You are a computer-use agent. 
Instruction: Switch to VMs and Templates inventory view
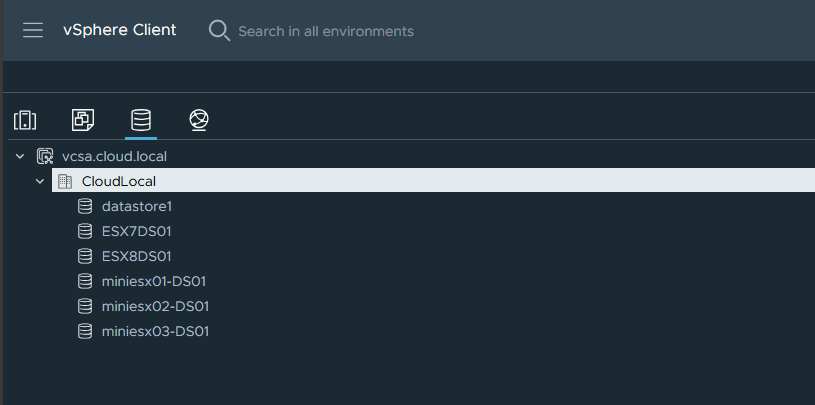[83, 121]
